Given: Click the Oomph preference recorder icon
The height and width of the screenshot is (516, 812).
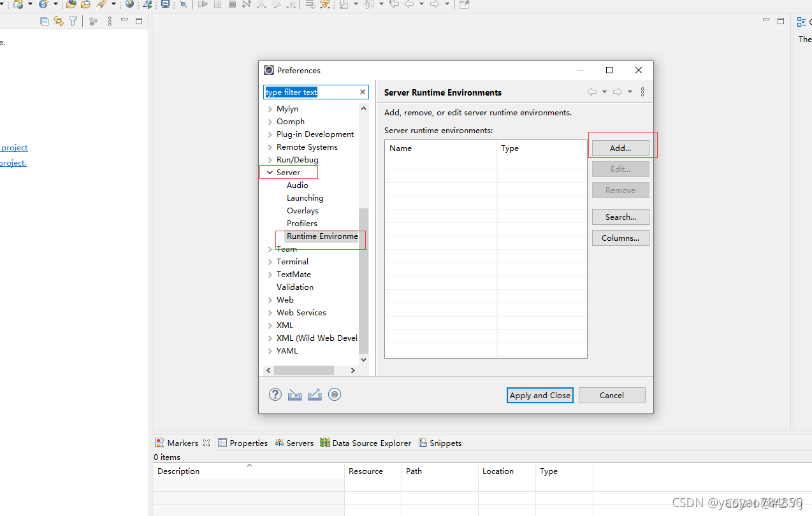Looking at the screenshot, I should pos(335,394).
